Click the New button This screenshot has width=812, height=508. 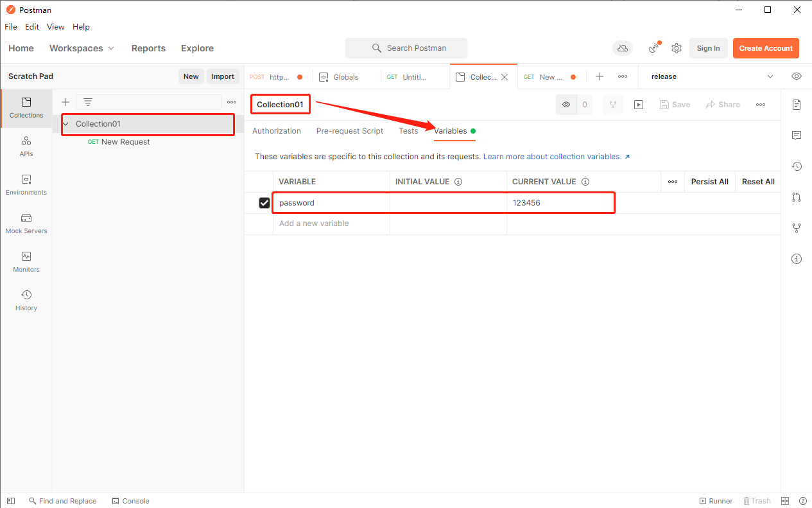[x=191, y=76]
